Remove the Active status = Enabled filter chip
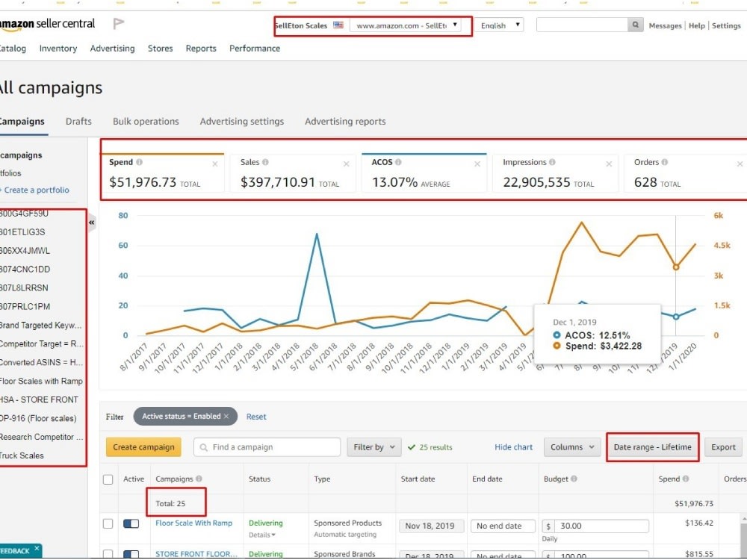The width and height of the screenshot is (747, 560). click(x=226, y=416)
